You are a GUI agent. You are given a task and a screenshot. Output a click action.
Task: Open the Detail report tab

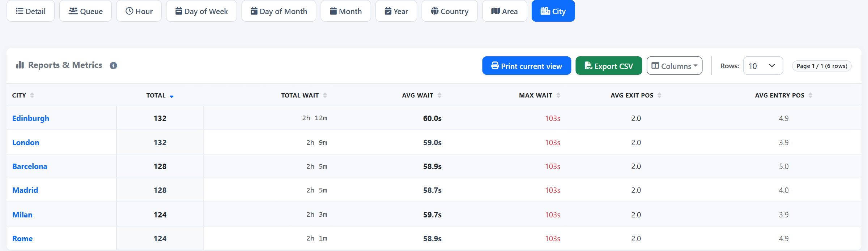click(x=31, y=11)
